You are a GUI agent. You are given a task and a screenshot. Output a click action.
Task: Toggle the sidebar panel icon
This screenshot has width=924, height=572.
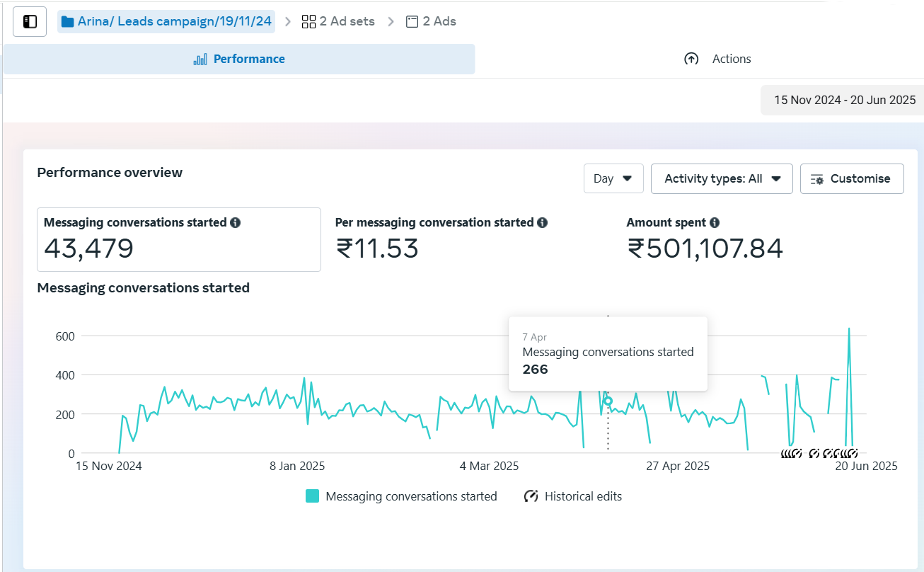pyautogui.click(x=30, y=22)
